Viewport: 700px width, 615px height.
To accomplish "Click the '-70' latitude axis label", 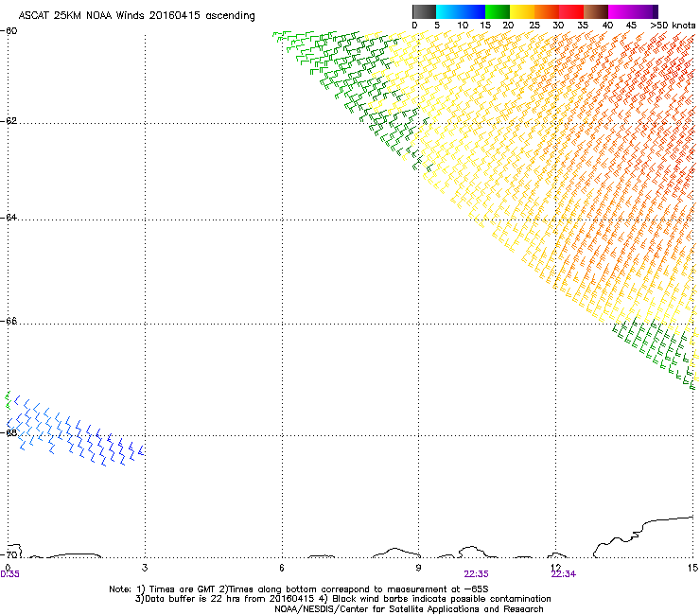I will pyautogui.click(x=9, y=554).
